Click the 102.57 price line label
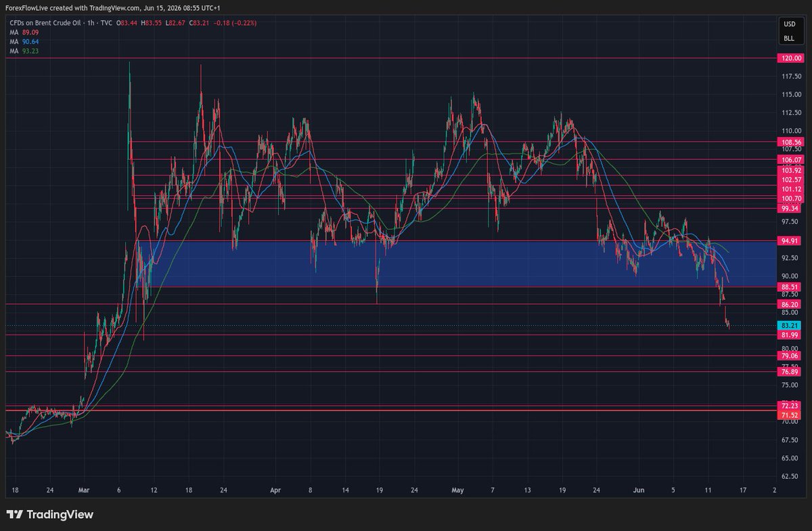This screenshot has width=812, height=531. pos(791,179)
